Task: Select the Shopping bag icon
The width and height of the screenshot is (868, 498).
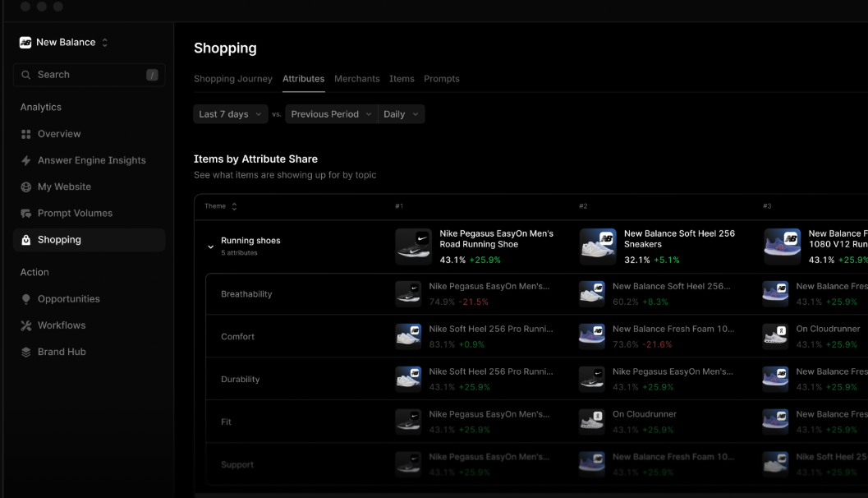Action: pyautogui.click(x=29, y=239)
